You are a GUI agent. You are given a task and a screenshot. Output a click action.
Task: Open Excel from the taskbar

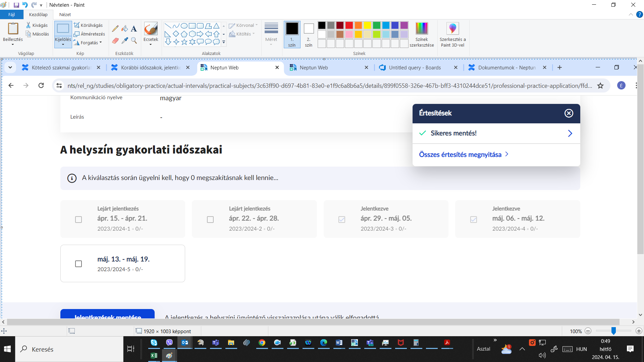154,355
